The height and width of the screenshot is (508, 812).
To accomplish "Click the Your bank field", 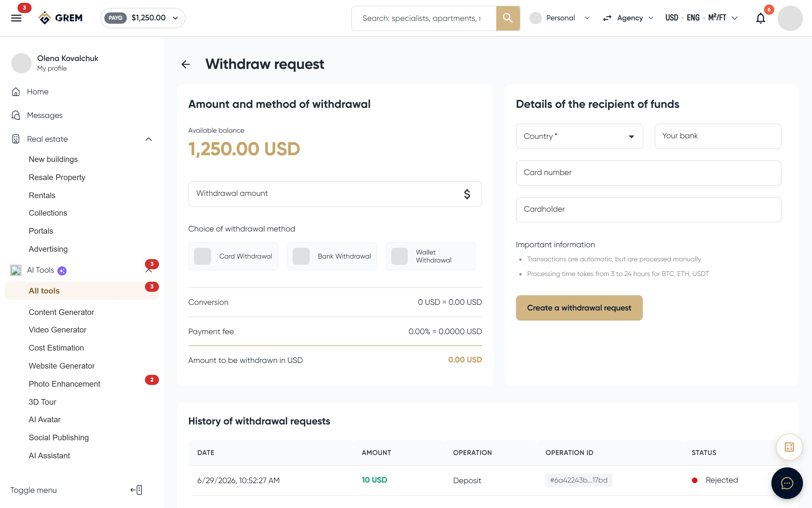I will [718, 136].
